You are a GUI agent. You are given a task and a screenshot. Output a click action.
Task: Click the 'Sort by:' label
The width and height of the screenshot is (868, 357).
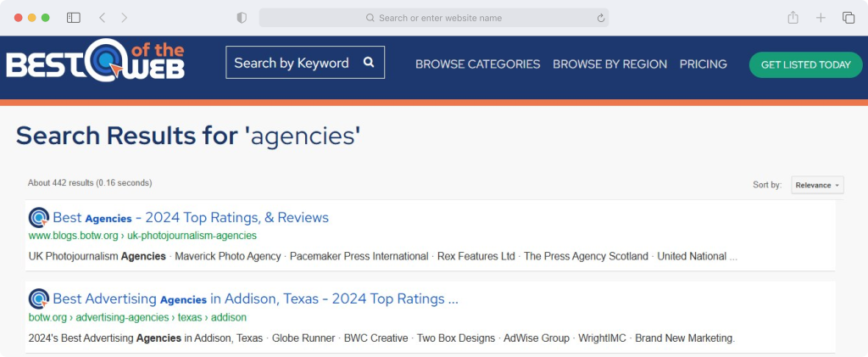point(767,185)
